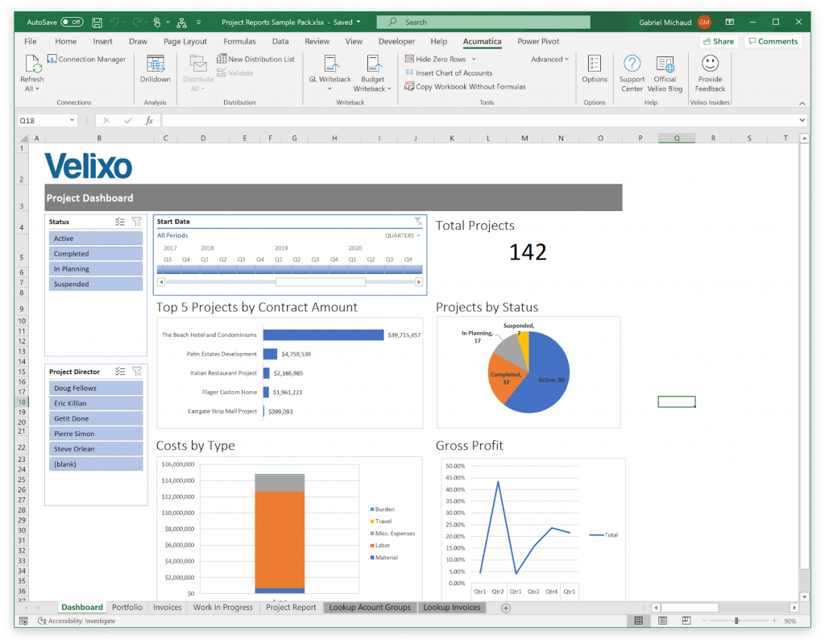This screenshot has height=644, width=825.
Task: Click the zoom slider handle
Action: click(736, 621)
